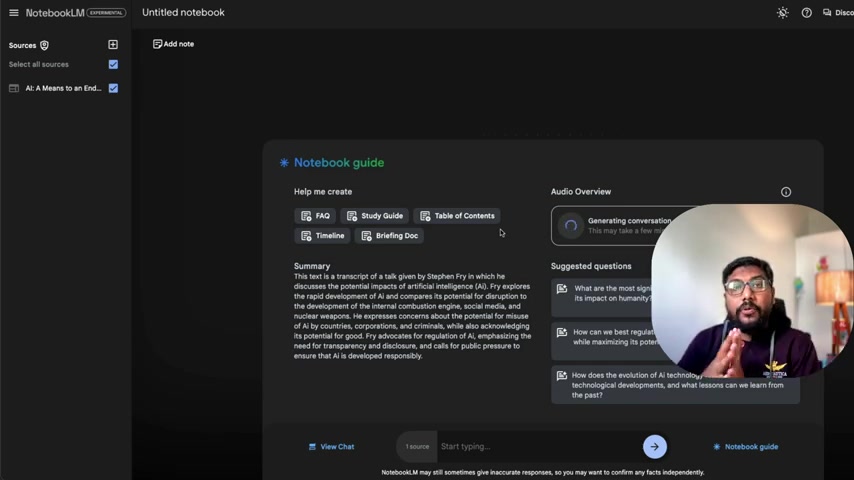Click the Summary paragraph text
This screenshot has height=480, width=854.
click(x=412, y=316)
